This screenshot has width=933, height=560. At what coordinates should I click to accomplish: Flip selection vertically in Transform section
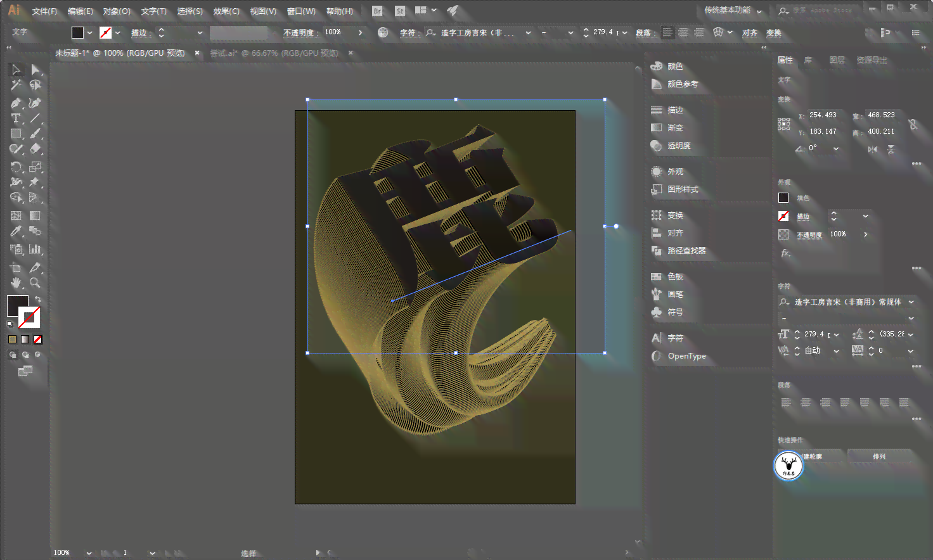pos(891,149)
